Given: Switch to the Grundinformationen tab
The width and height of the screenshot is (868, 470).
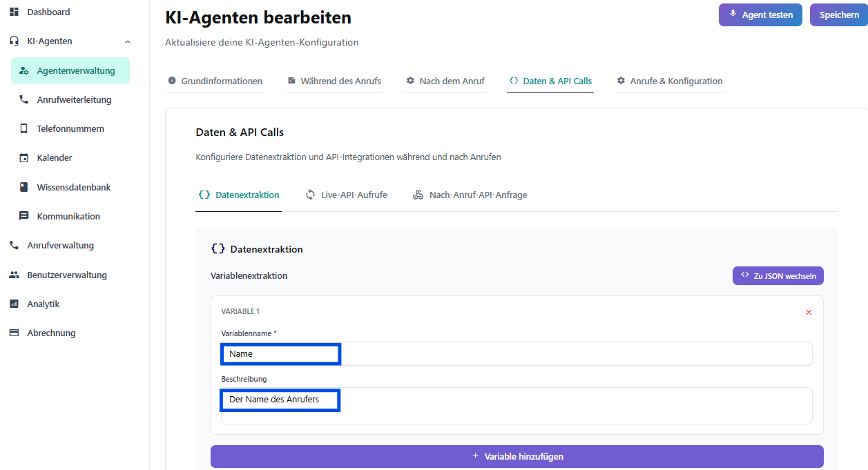Looking at the screenshot, I should 215,81.
